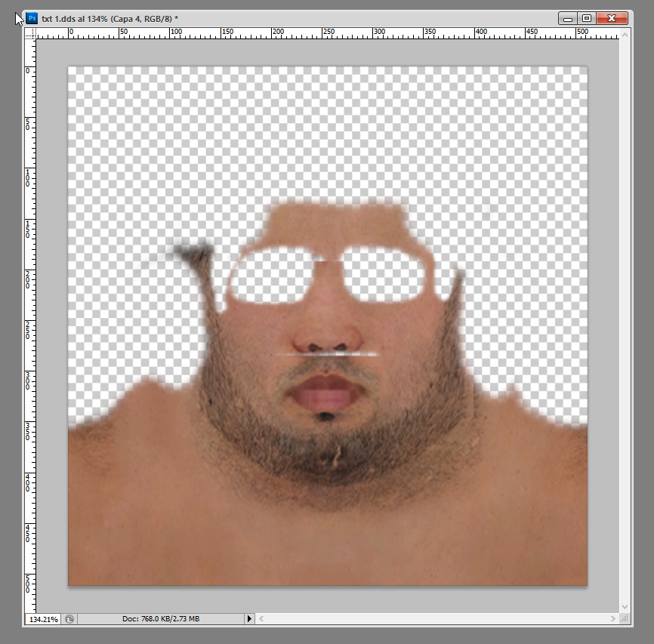The height and width of the screenshot is (644, 654).
Task: Click the zoom percentage field showing 134.21%
Action: pyautogui.click(x=43, y=619)
